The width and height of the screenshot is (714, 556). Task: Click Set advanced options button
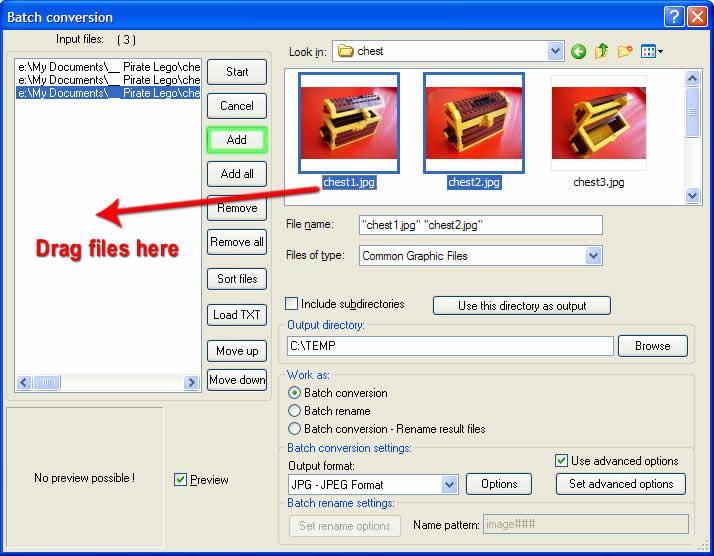coord(621,484)
